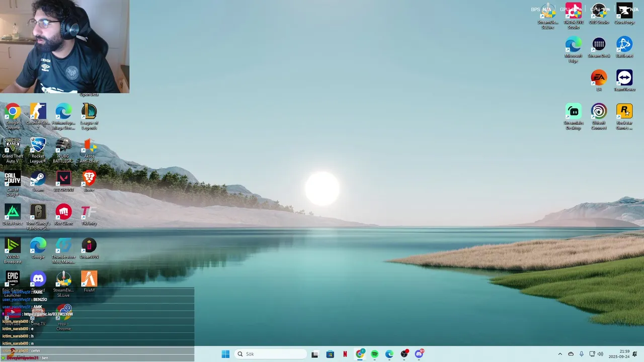Open PUBG BATTLEGROUNDS desktop icon
This screenshot has width=644, height=362.
pyautogui.click(x=63, y=150)
